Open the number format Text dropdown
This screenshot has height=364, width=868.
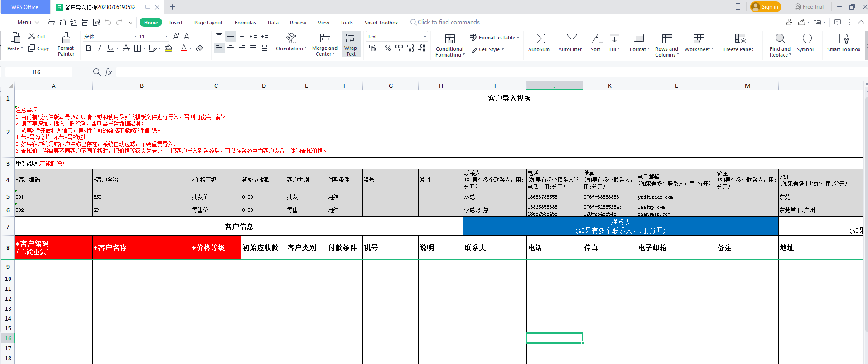(x=425, y=37)
